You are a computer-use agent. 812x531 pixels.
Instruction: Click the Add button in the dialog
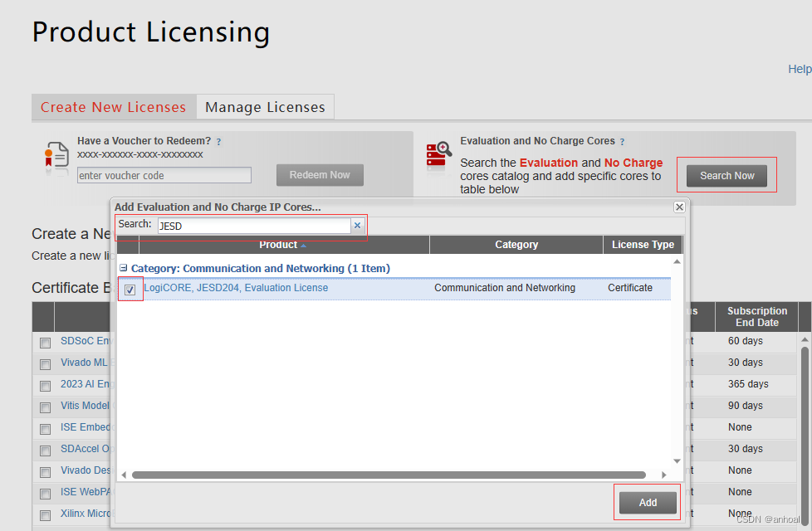coord(647,502)
